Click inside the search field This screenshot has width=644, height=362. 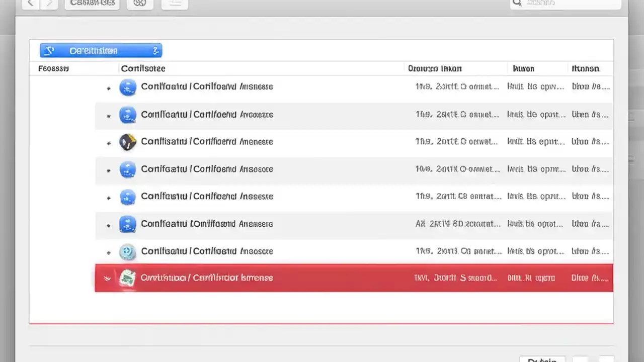pos(563,3)
